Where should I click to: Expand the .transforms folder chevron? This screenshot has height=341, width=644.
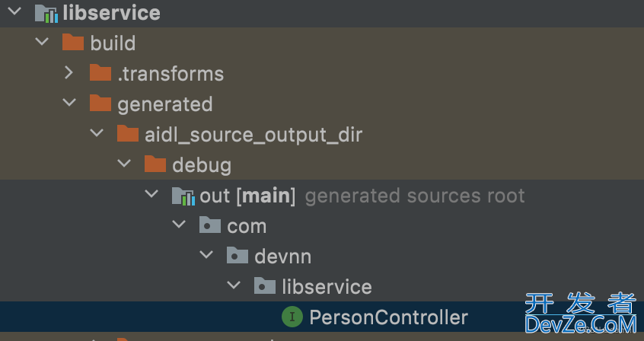coord(69,73)
